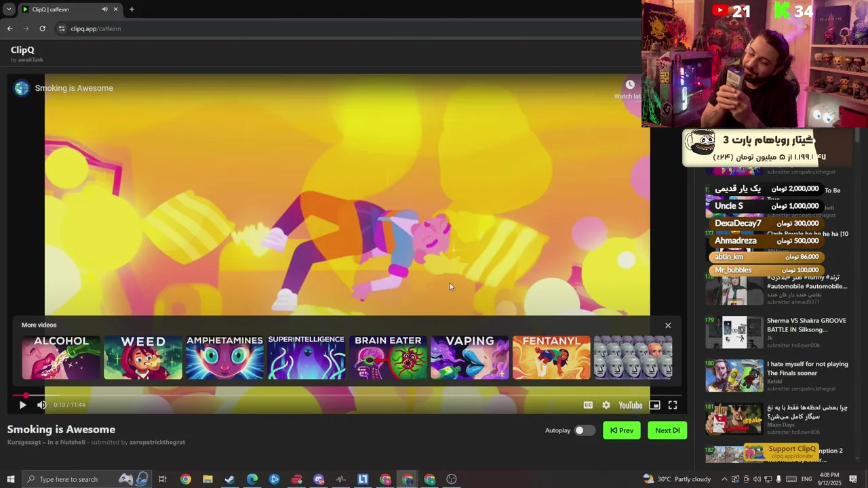Close the ClipQ | caffeinn browser tab
This screenshot has width=868, height=488.
[x=115, y=9]
